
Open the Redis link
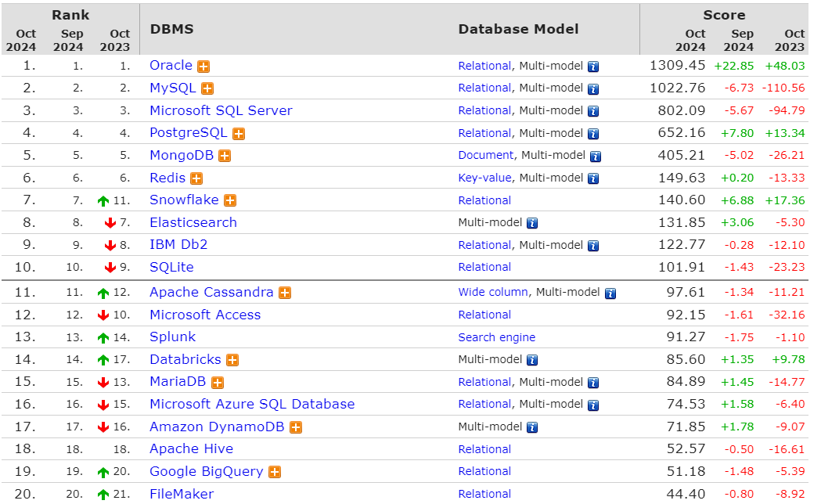pos(167,178)
